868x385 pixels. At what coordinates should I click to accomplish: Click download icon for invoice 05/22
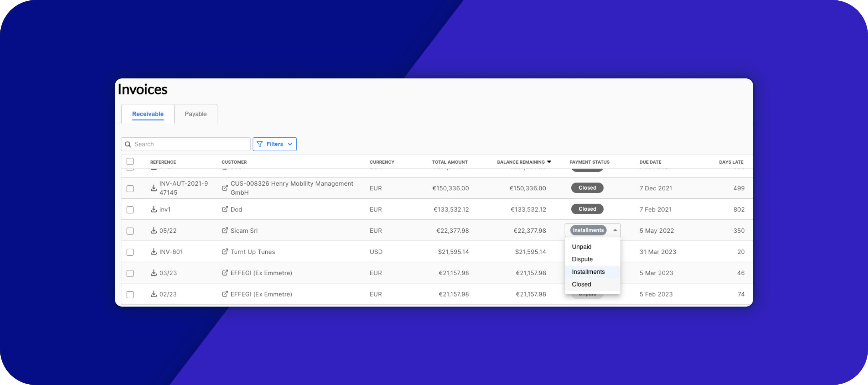154,230
